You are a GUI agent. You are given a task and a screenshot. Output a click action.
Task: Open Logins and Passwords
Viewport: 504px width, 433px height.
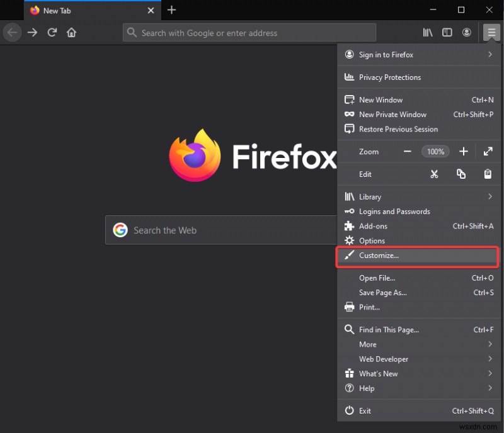(395, 211)
